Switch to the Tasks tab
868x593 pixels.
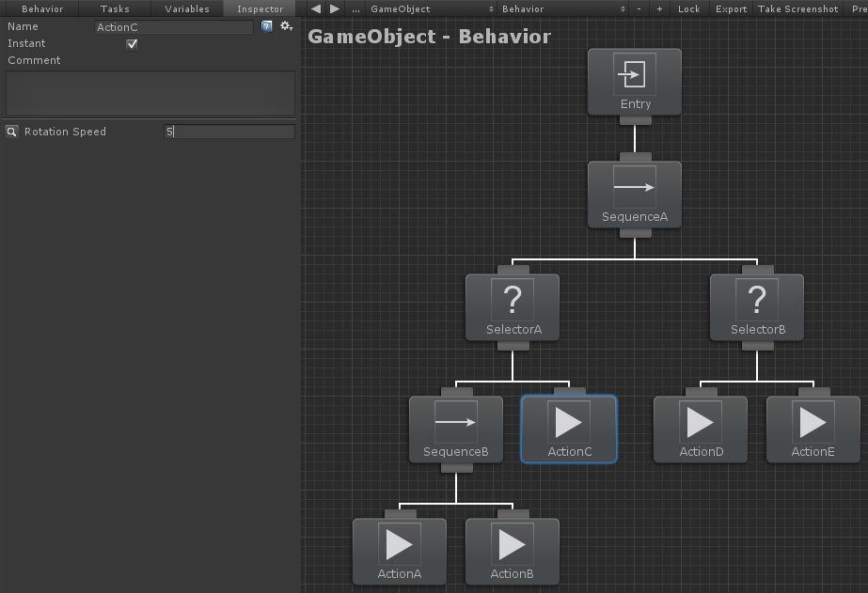click(115, 8)
